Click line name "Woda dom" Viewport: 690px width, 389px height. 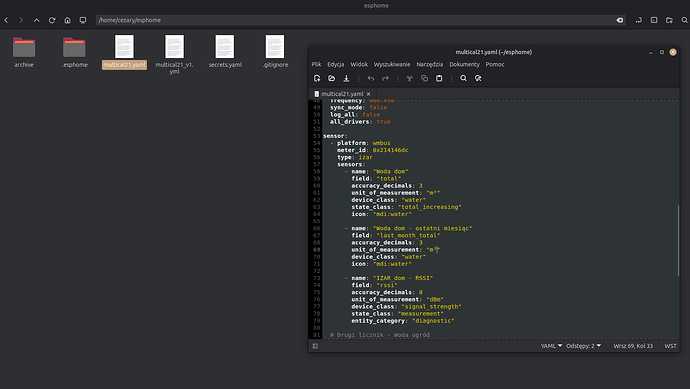tap(379, 172)
